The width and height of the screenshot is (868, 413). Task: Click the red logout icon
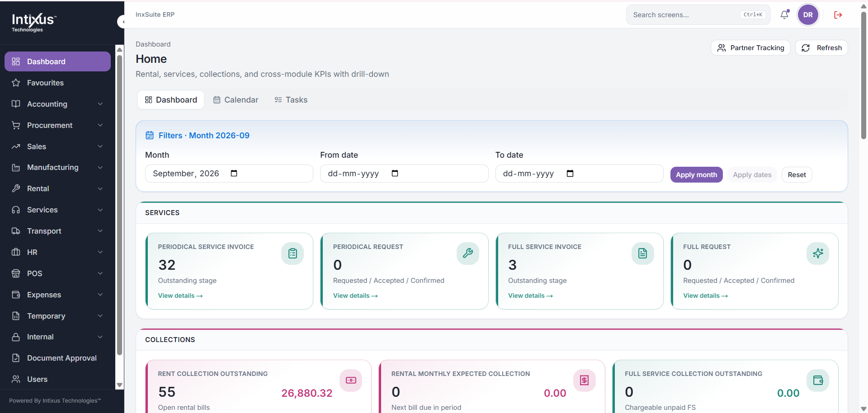click(838, 15)
